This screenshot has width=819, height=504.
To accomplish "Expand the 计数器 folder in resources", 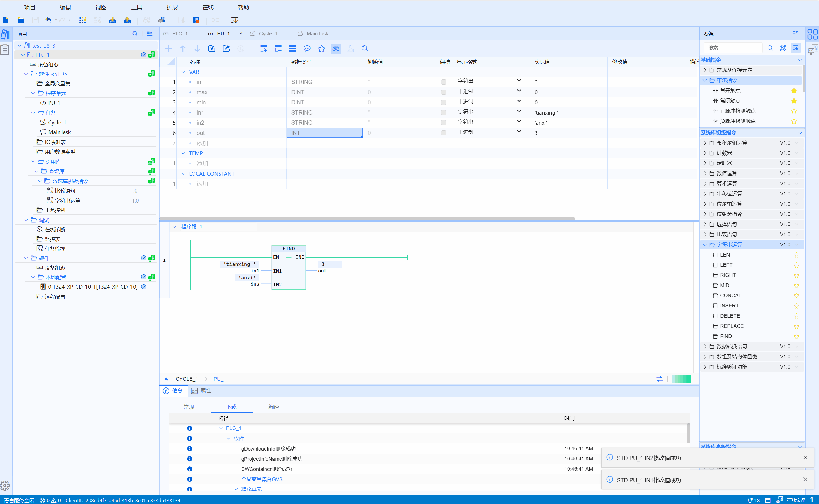I will pos(705,153).
